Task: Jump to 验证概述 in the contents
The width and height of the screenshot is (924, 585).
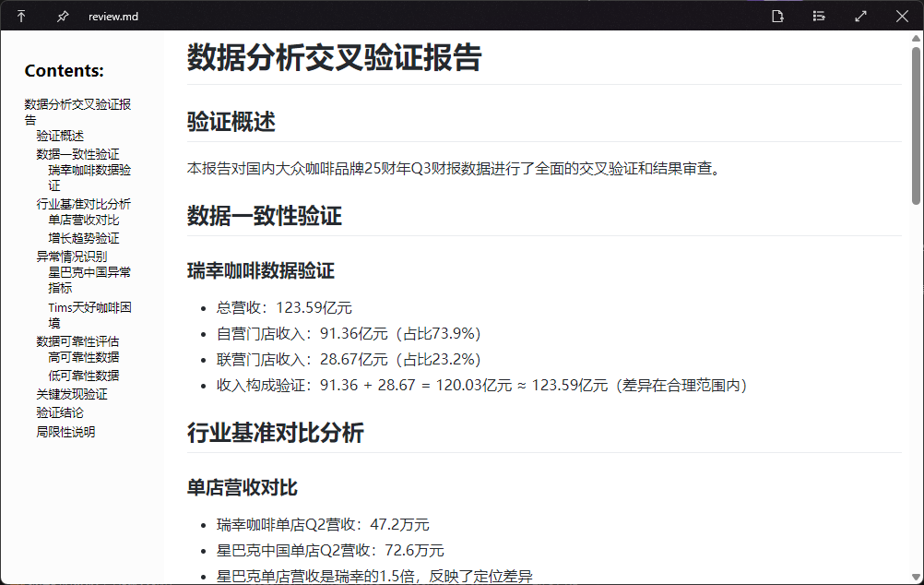Action: pos(60,136)
